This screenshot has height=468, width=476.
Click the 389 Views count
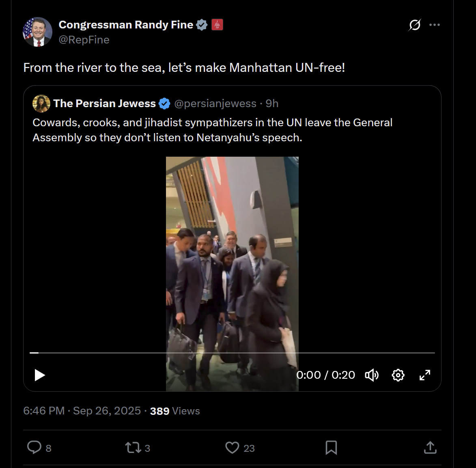pyautogui.click(x=175, y=411)
